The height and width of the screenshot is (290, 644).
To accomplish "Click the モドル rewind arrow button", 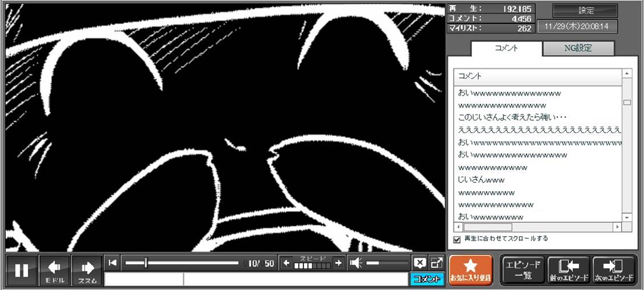I will coord(55,271).
